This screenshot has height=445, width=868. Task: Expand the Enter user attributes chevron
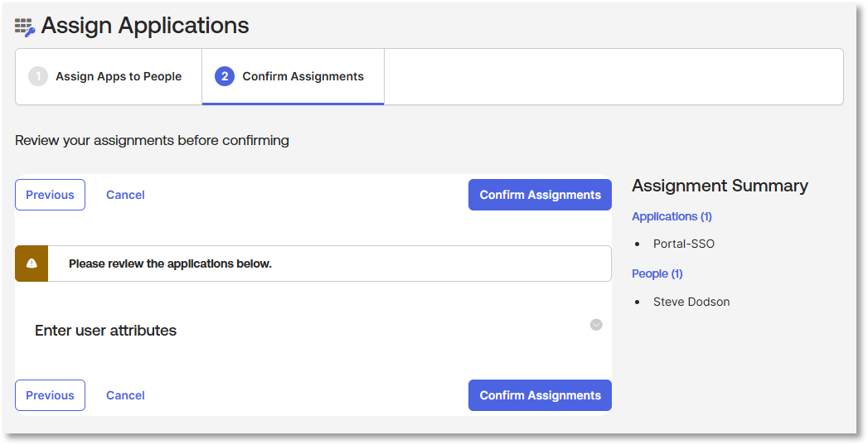(x=596, y=325)
